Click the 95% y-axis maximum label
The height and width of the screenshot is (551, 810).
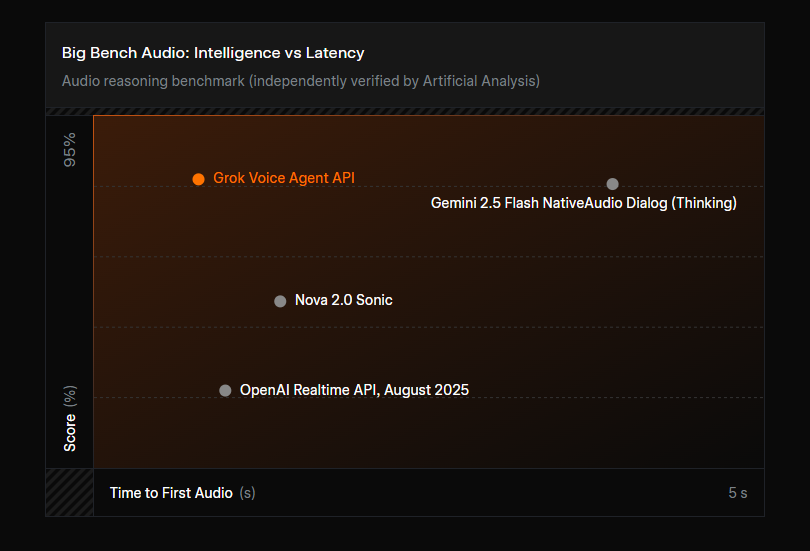[70, 149]
